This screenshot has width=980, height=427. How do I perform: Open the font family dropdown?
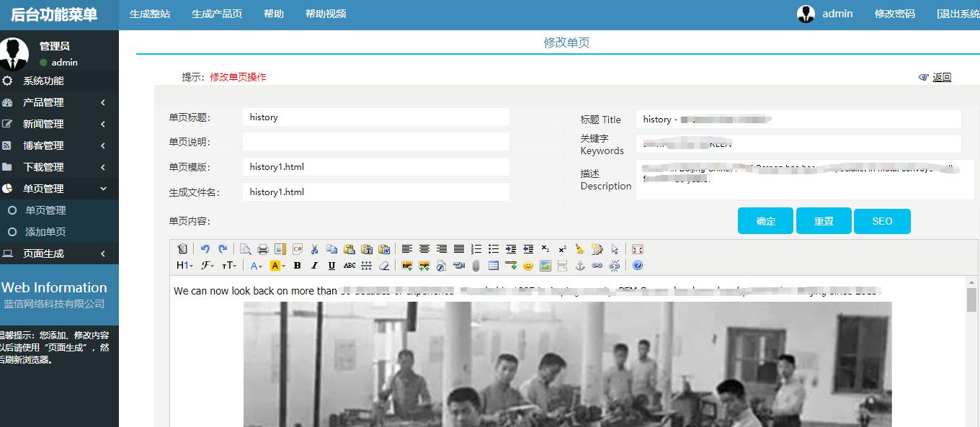point(208,266)
